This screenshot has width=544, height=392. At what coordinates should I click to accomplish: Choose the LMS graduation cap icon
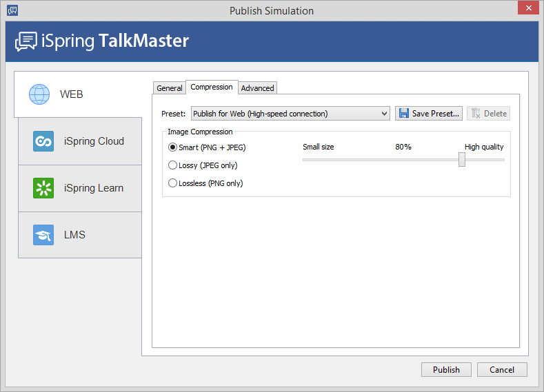coord(43,235)
